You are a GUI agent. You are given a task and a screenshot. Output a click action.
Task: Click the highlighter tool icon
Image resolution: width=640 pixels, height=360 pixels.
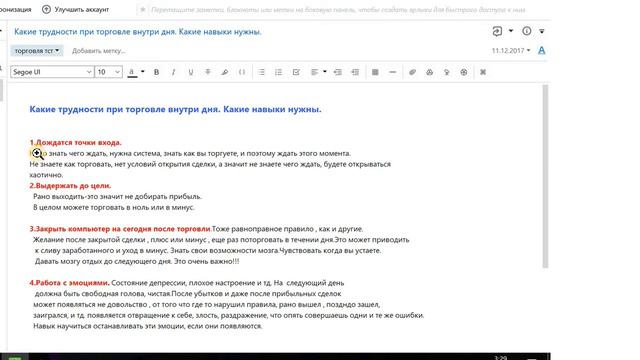[224, 72]
